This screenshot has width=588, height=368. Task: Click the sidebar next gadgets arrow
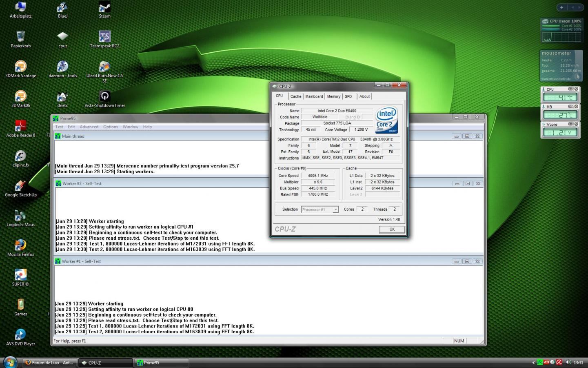point(579,7)
